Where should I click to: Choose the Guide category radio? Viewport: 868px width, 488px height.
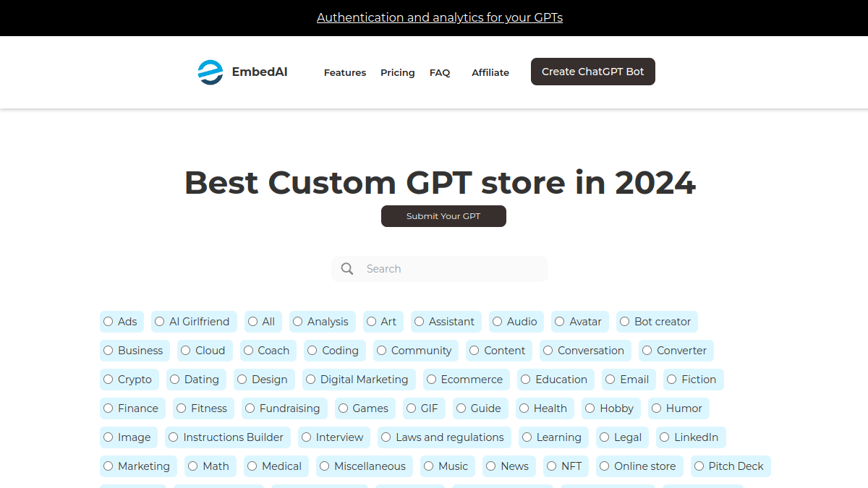[461, 408]
